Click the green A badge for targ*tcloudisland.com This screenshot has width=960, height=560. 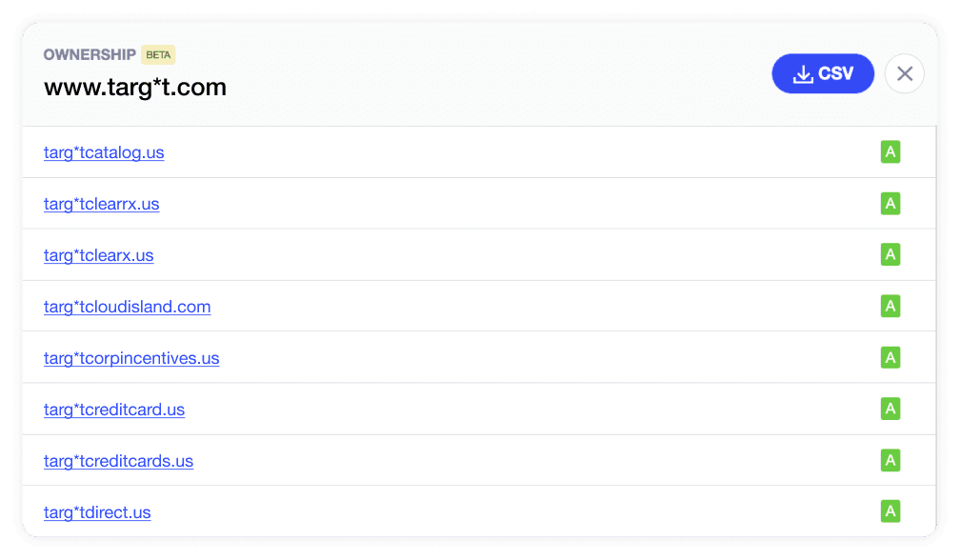click(x=890, y=306)
